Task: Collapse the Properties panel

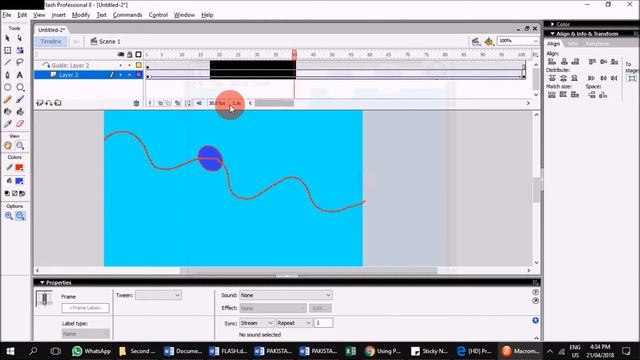Action: 42,282
